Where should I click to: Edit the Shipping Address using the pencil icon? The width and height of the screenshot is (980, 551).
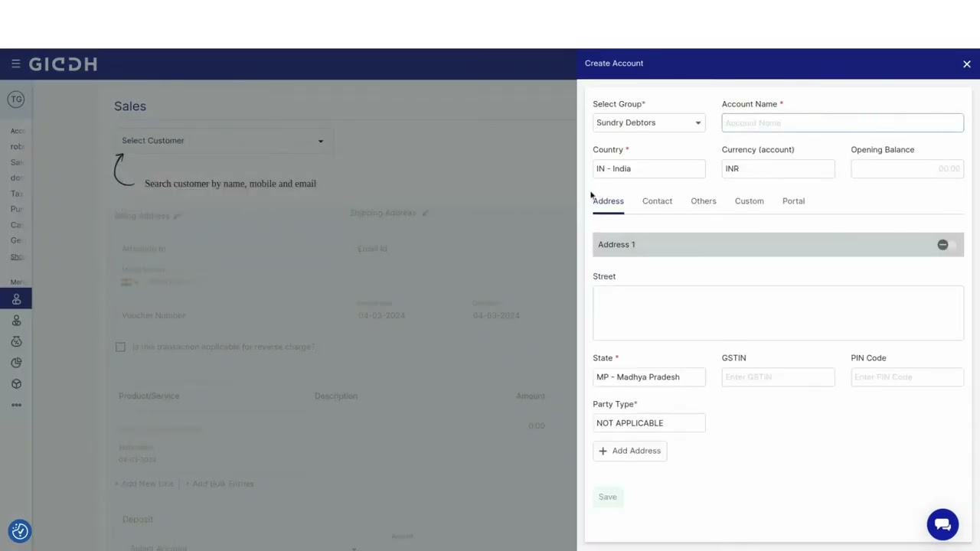coord(425,214)
